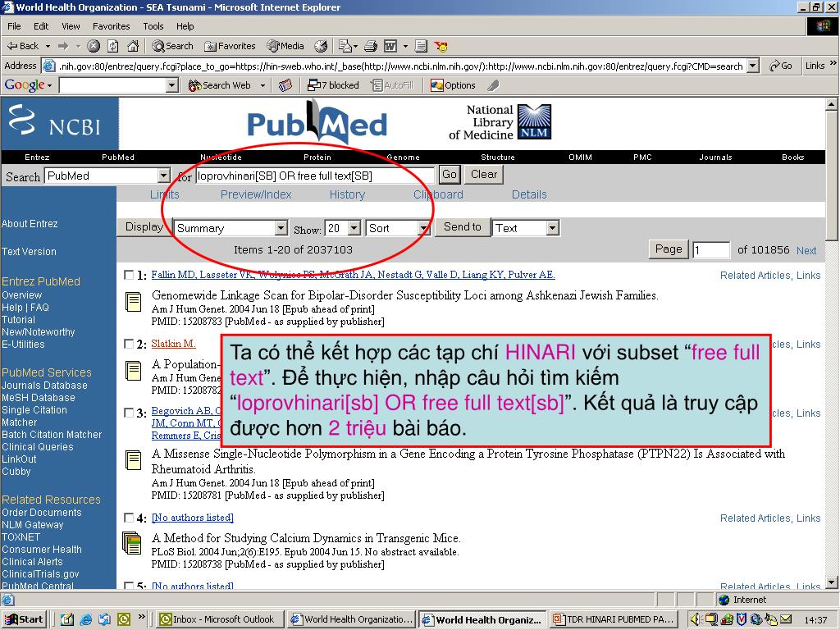
Task: Switch to Inbox - Microsoft Outlook taskbar
Action: click(220, 619)
